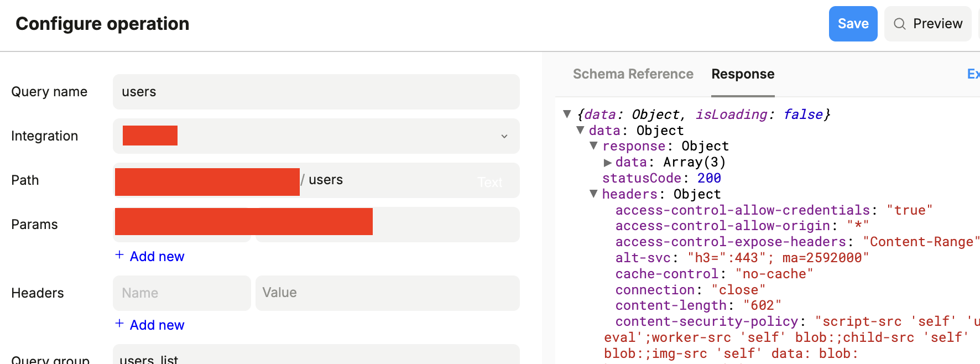Collapse the response: Object node

[x=593, y=145]
